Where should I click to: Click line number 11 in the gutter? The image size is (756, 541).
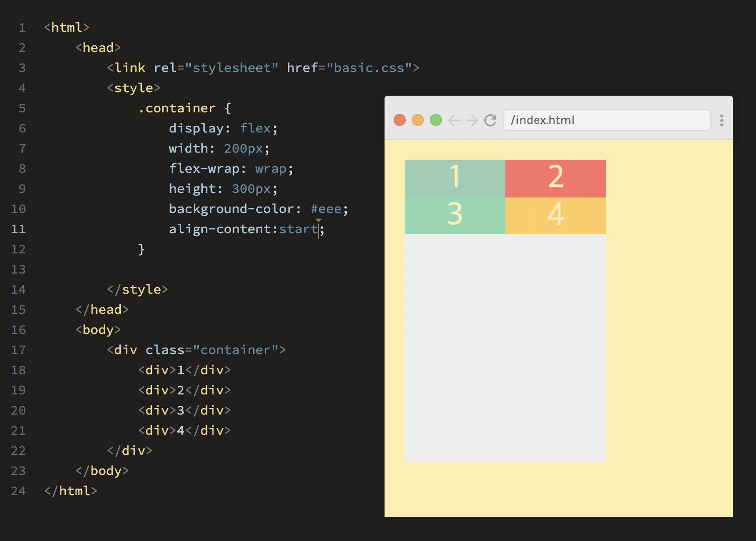[18, 229]
